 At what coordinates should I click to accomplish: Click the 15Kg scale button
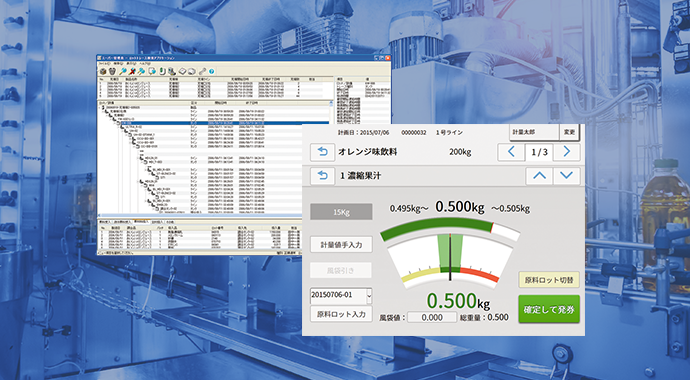[x=341, y=212]
